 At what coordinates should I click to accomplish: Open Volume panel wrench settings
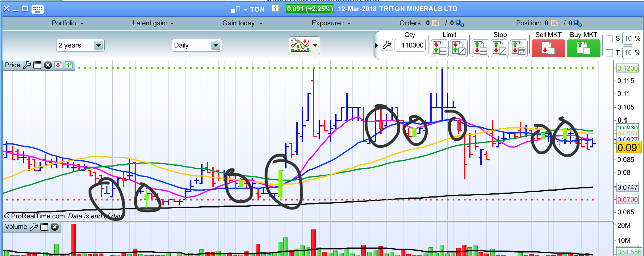pyautogui.click(x=34, y=227)
